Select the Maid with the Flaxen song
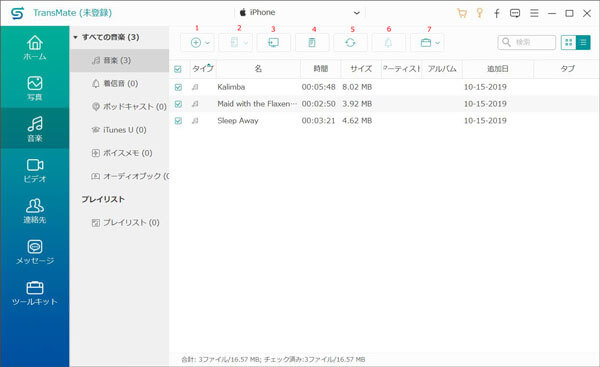This screenshot has width=600, height=367. pyautogui.click(x=257, y=104)
